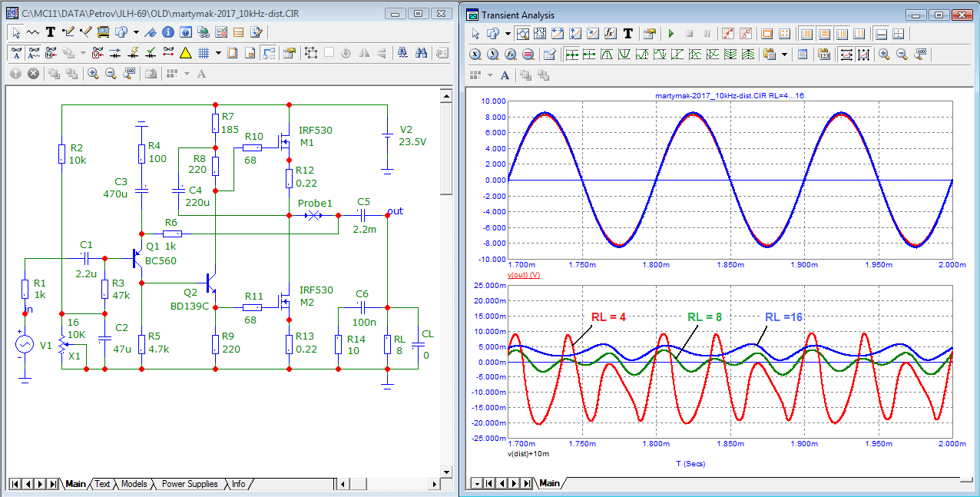Switch to the Models tab
Screen dimensions: 980x497
(134, 484)
